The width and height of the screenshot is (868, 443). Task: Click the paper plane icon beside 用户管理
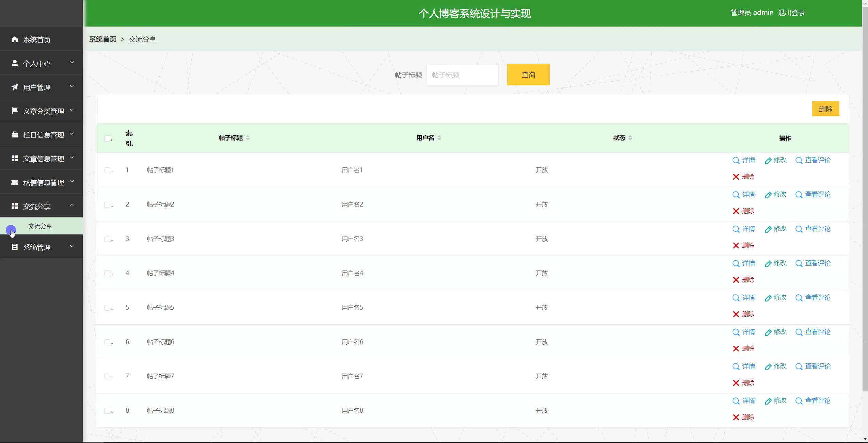(x=15, y=87)
